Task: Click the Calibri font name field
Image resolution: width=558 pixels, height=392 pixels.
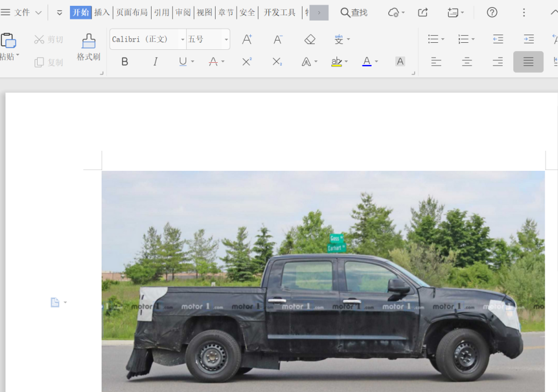Action: coord(144,39)
